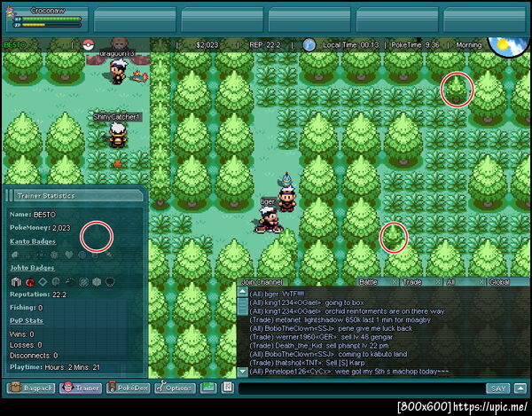Click the small orange Pokémon in grass
Viewport: 532px width, 416px height.
coord(117,164)
